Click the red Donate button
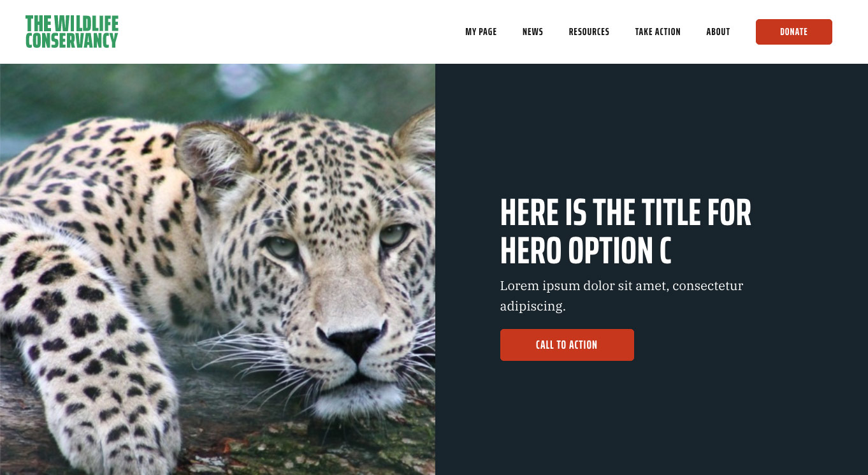The image size is (868, 475). pos(794,32)
